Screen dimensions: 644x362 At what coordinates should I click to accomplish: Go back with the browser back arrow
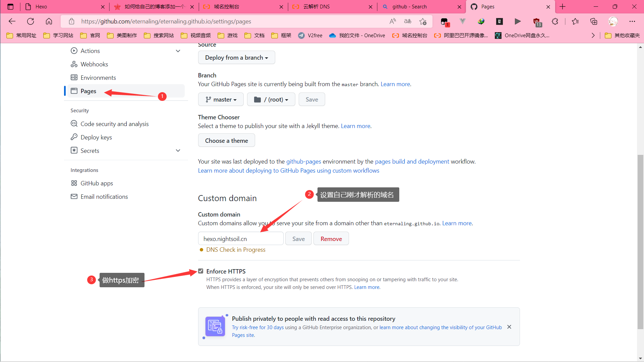point(12,21)
